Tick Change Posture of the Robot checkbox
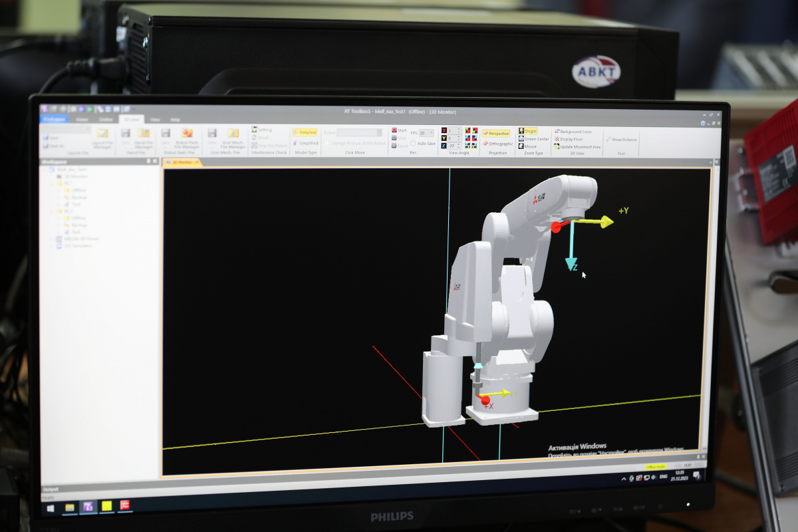 (327, 143)
